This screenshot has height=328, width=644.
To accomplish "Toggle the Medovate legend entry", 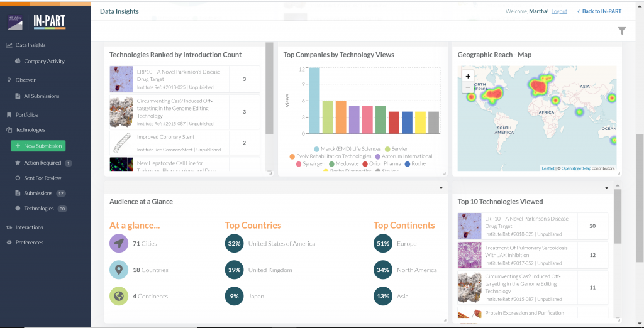I will tap(344, 164).
